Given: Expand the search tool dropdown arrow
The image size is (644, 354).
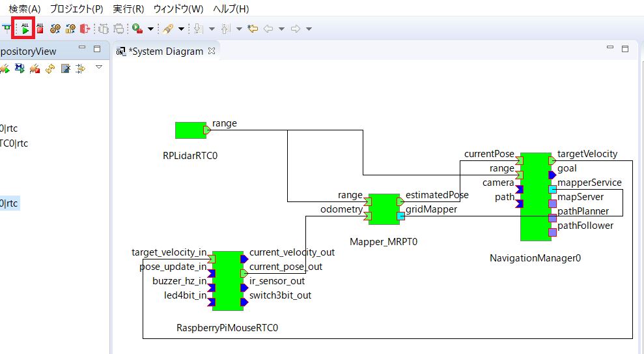Looking at the screenshot, I should 181,29.
